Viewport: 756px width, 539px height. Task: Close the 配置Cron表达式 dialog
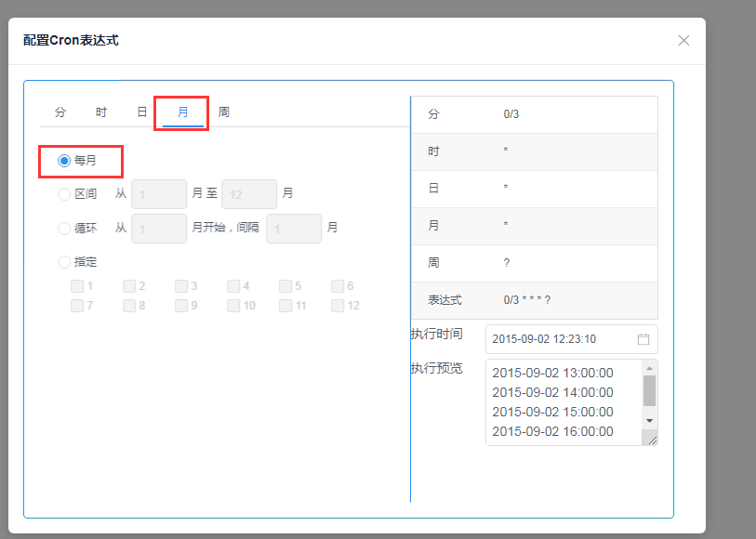(x=683, y=41)
